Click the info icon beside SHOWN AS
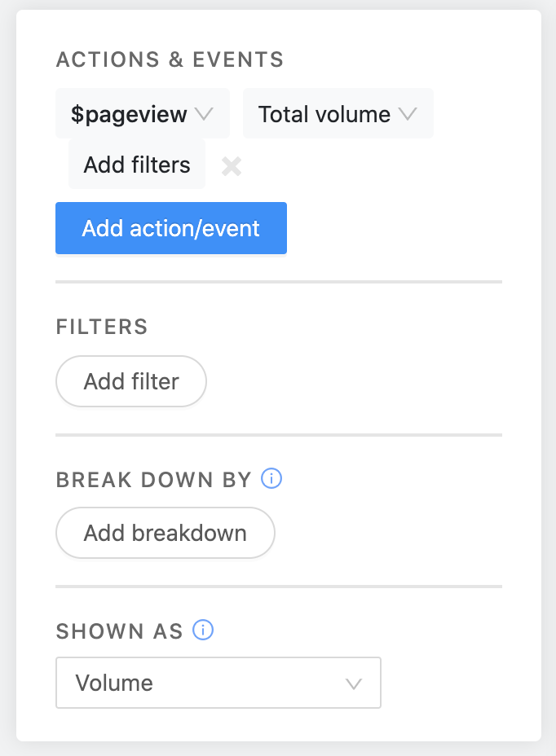 coord(203,630)
